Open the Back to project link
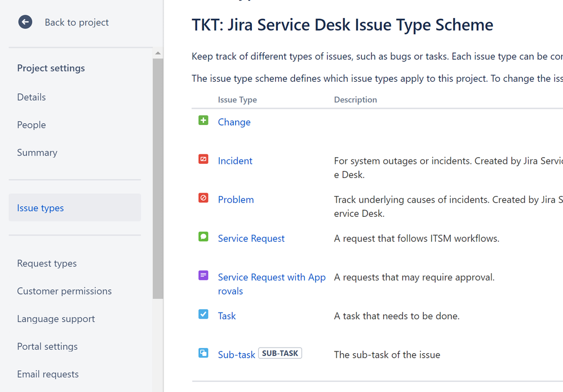 (77, 23)
